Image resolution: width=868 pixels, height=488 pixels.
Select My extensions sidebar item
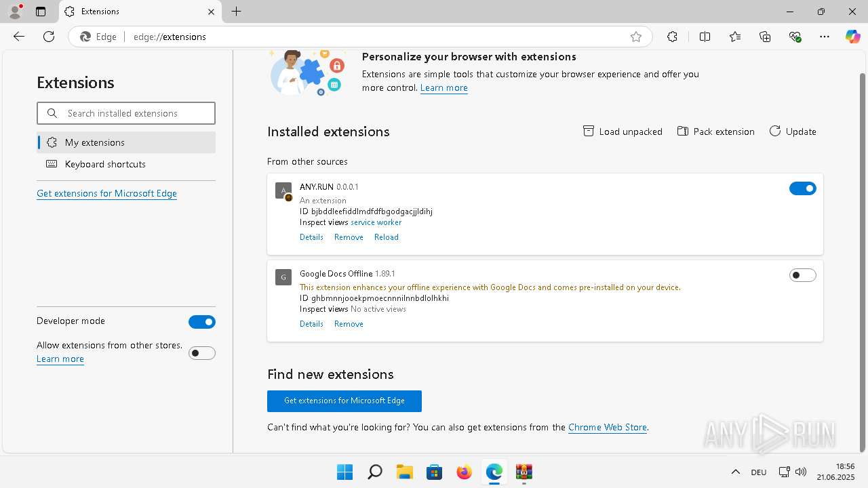[x=126, y=142]
